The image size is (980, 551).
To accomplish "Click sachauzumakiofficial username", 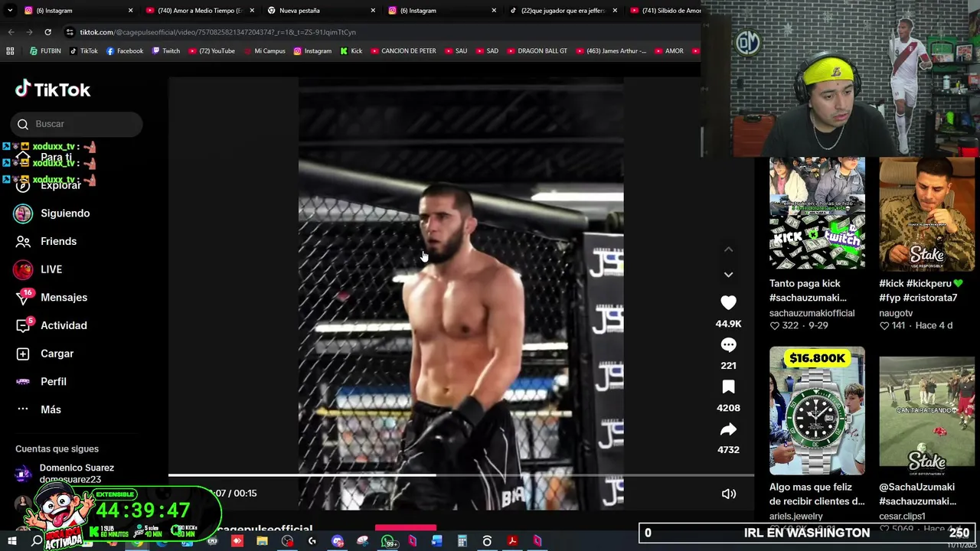I will coord(812,313).
